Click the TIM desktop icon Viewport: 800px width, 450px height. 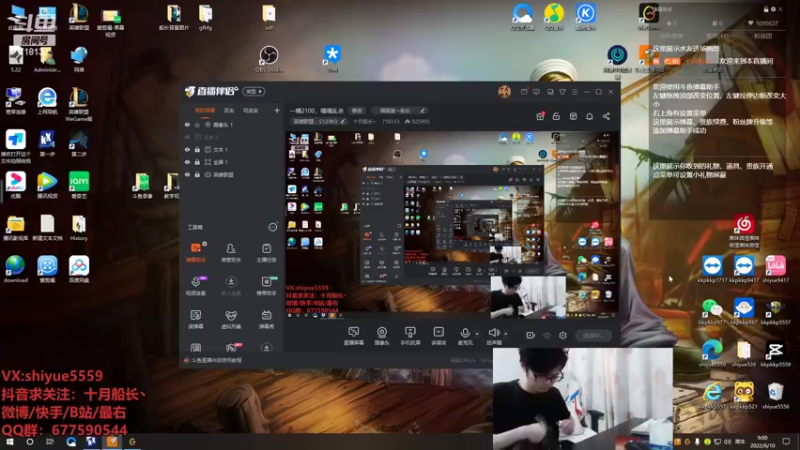[332, 59]
